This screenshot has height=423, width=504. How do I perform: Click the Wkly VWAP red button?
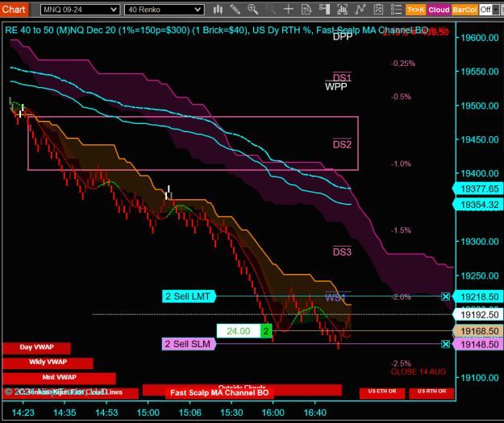(x=48, y=363)
